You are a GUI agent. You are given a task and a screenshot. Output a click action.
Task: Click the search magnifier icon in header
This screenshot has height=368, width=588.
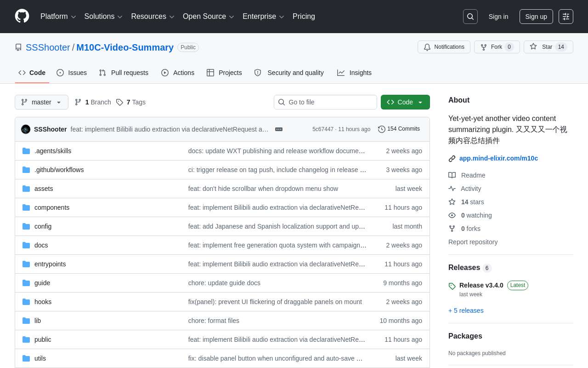coord(470,17)
